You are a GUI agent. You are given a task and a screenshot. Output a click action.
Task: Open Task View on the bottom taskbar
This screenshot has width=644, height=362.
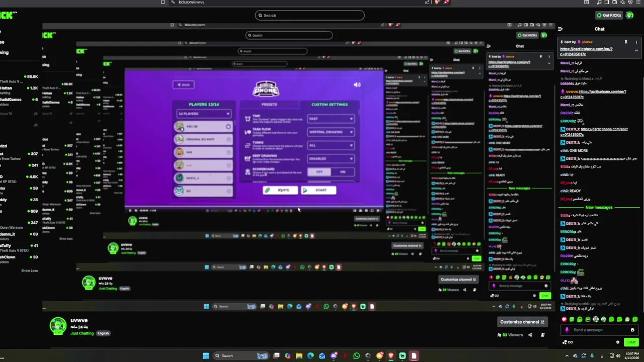276,355
